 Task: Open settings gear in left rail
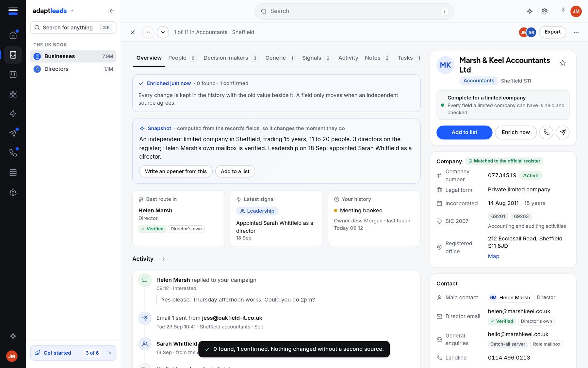(x=13, y=192)
